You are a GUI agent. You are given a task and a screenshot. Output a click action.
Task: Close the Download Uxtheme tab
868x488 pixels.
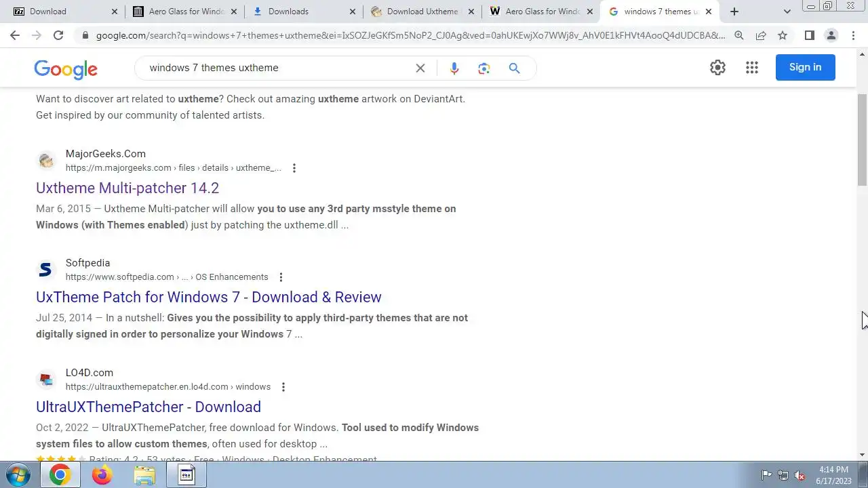(x=471, y=12)
